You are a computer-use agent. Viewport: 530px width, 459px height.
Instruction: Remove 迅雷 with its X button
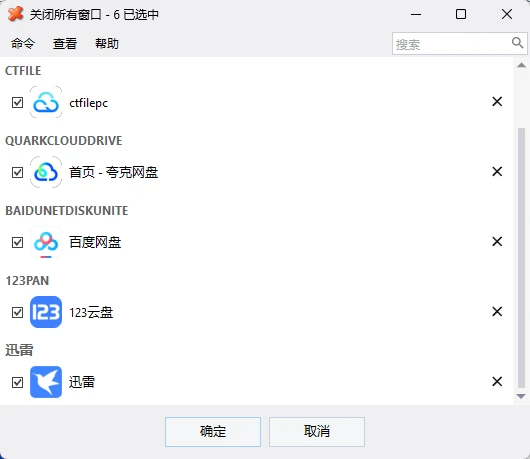[x=497, y=381]
